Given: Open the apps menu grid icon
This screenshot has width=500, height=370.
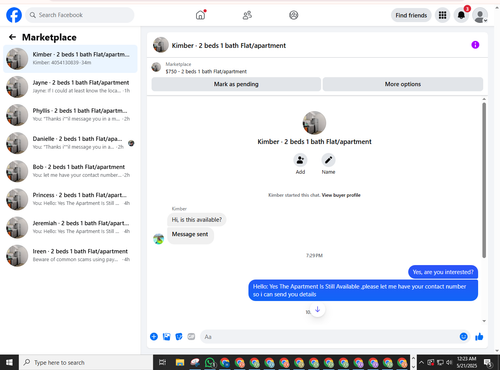Looking at the screenshot, I should point(442,15).
